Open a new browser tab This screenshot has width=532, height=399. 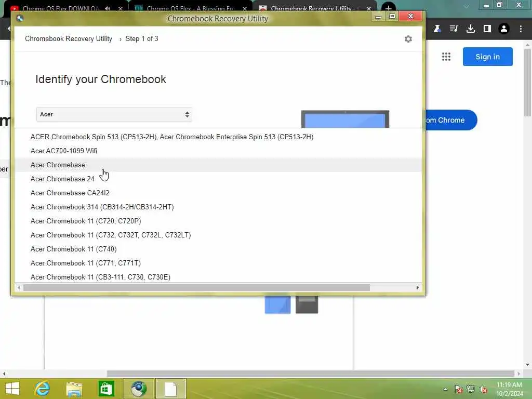tap(389, 7)
